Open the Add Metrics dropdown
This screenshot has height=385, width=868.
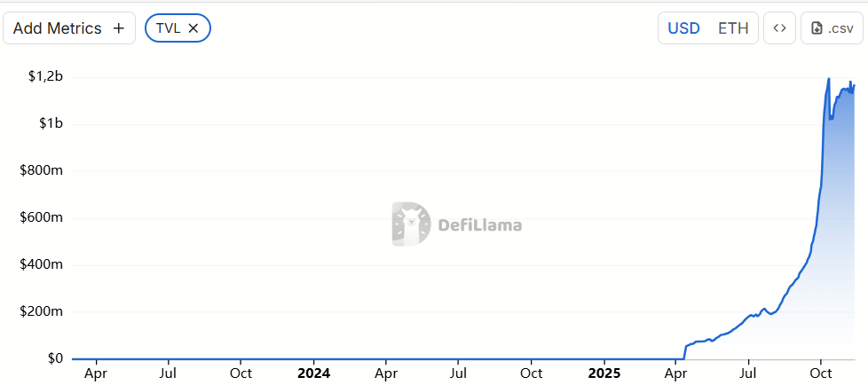click(59, 28)
